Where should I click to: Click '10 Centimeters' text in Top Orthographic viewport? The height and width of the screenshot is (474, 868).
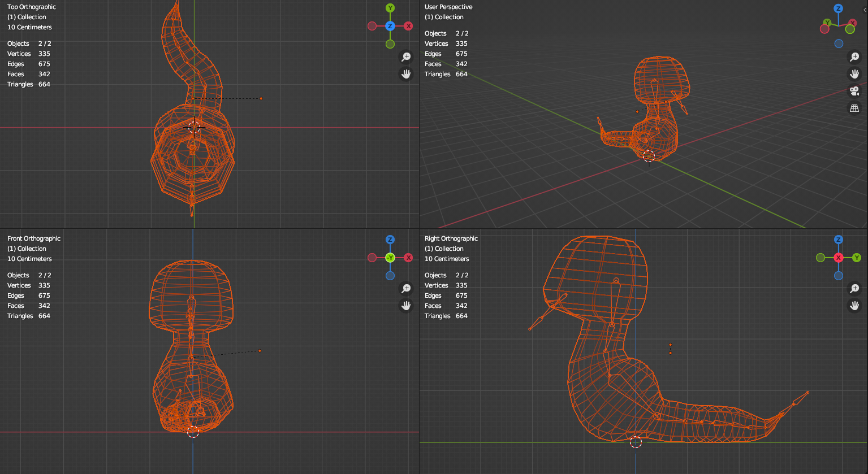coord(29,27)
